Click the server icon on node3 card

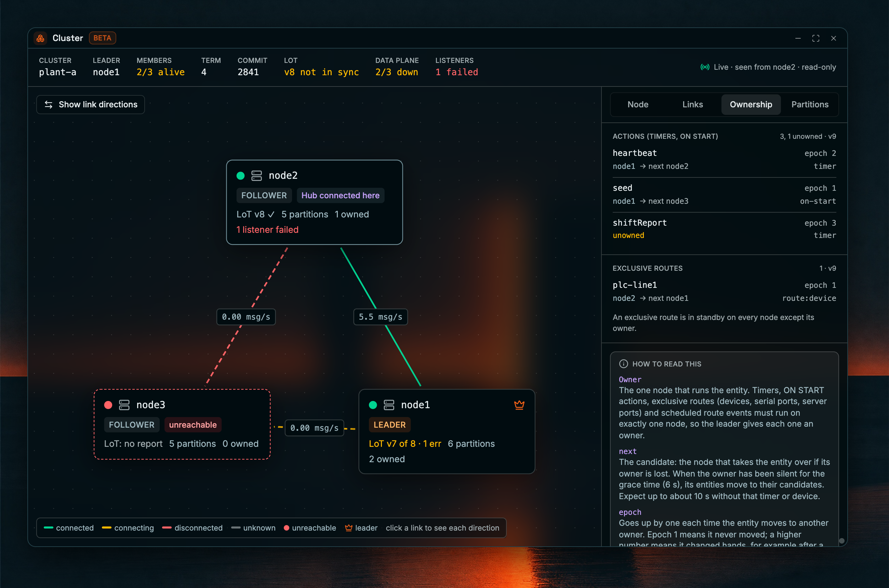124,405
